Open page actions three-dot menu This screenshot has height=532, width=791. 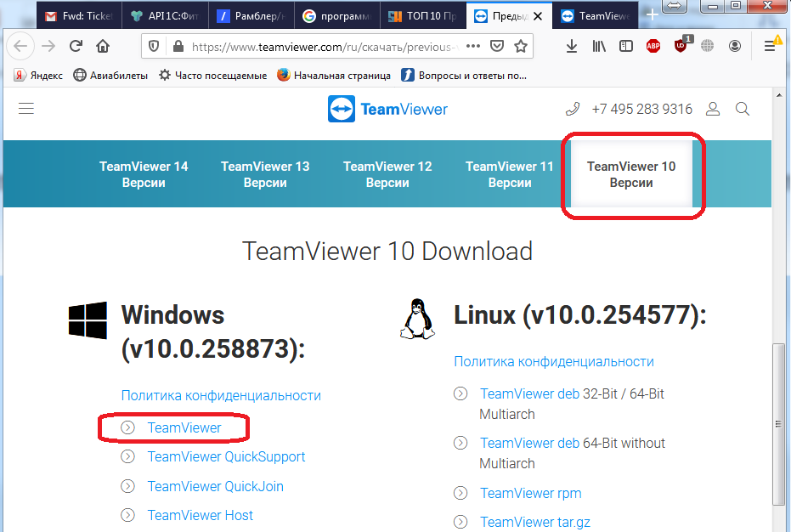[x=473, y=47]
